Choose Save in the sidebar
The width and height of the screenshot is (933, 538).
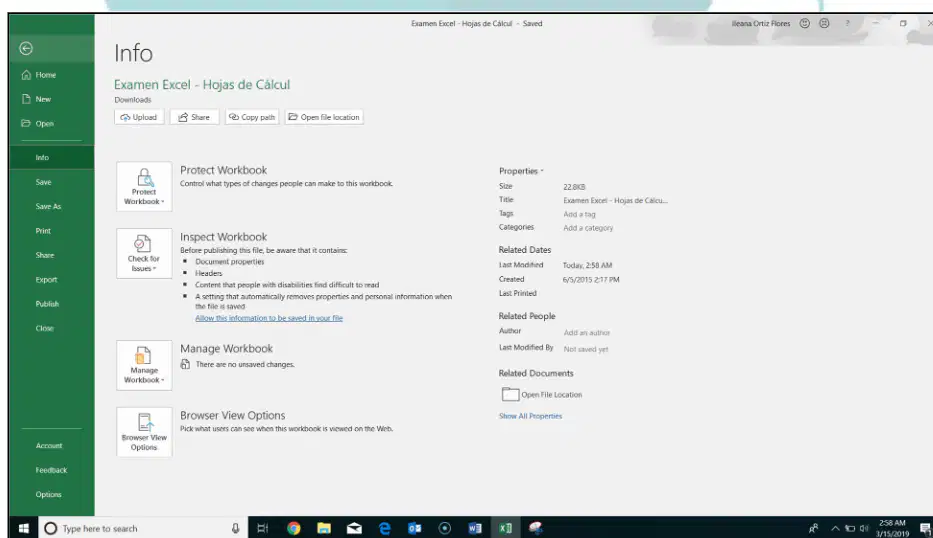(x=43, y=182)
